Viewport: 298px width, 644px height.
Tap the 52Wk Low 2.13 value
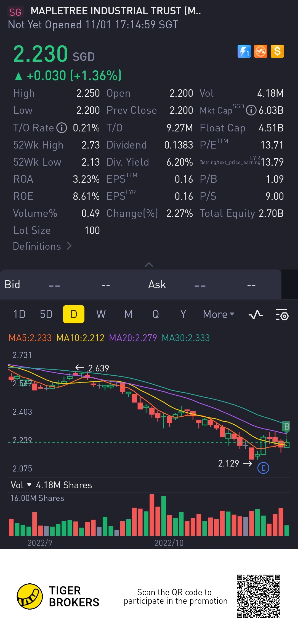click(x=91, y=162)
